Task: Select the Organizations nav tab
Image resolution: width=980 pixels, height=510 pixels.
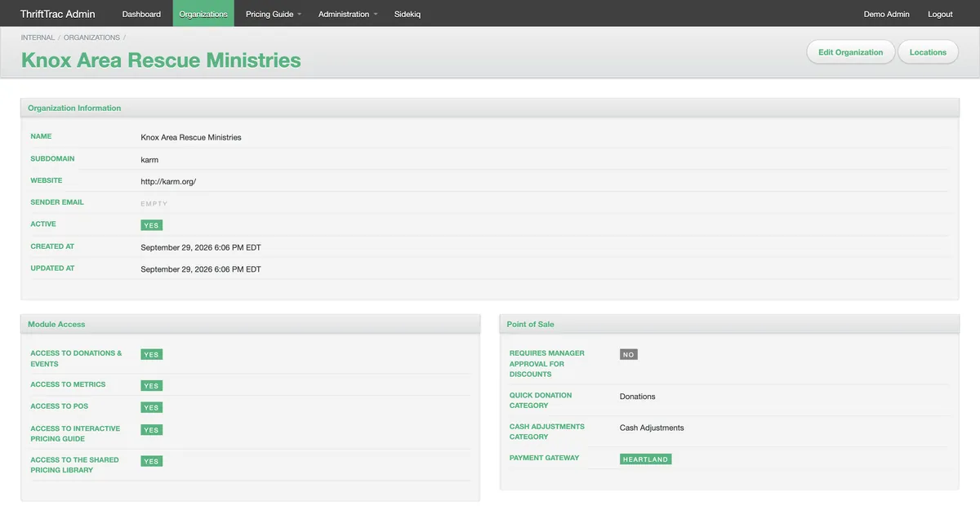Action: click(x=203, y=14)
